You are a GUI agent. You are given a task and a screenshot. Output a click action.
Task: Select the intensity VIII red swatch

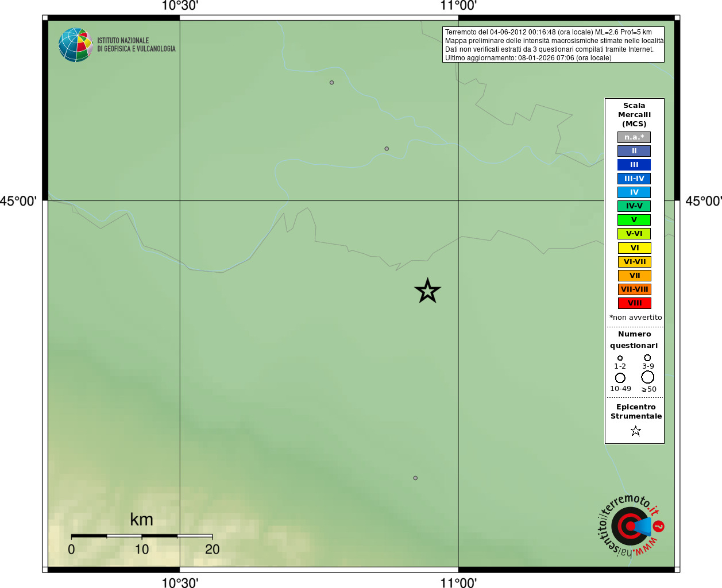[x=634, y=303]
